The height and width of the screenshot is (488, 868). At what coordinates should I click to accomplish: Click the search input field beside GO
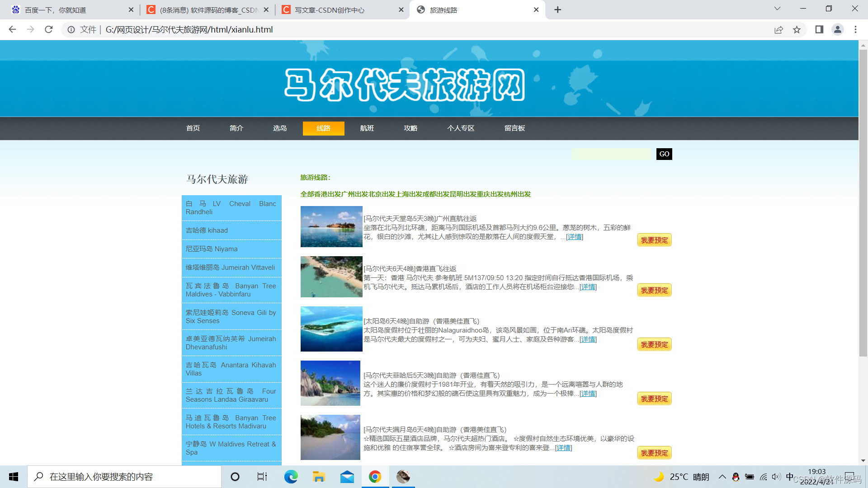pyautogui.click(x=611, y=154)
